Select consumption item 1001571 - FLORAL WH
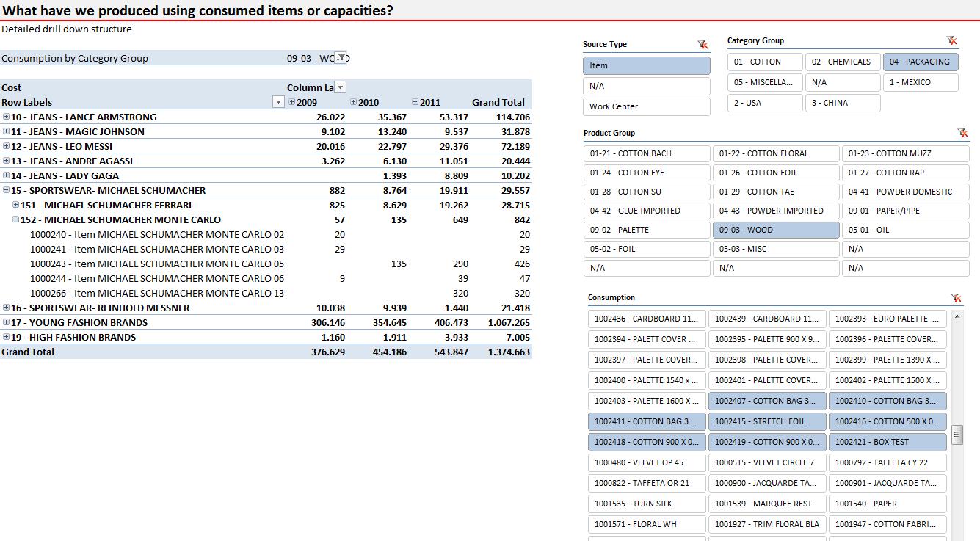Image resolution: width=980 pixels, height=541 pixels. pos(647,524)
